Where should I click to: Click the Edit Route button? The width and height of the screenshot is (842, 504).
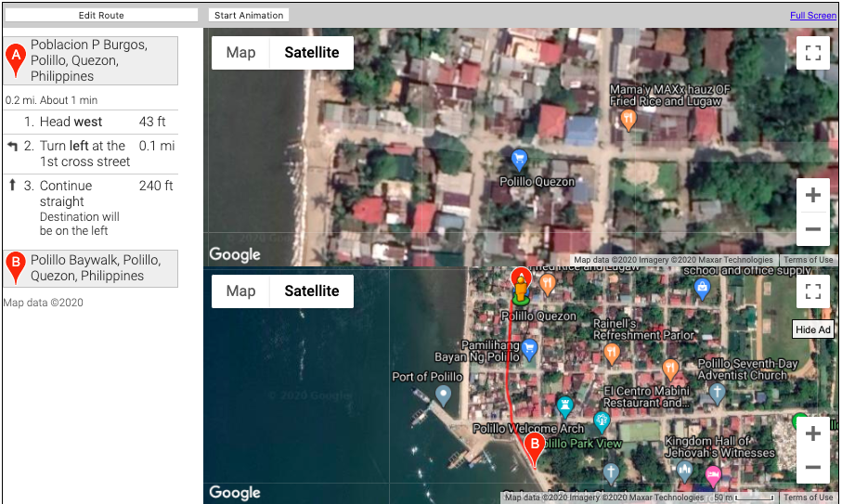(x=101, y=16)
